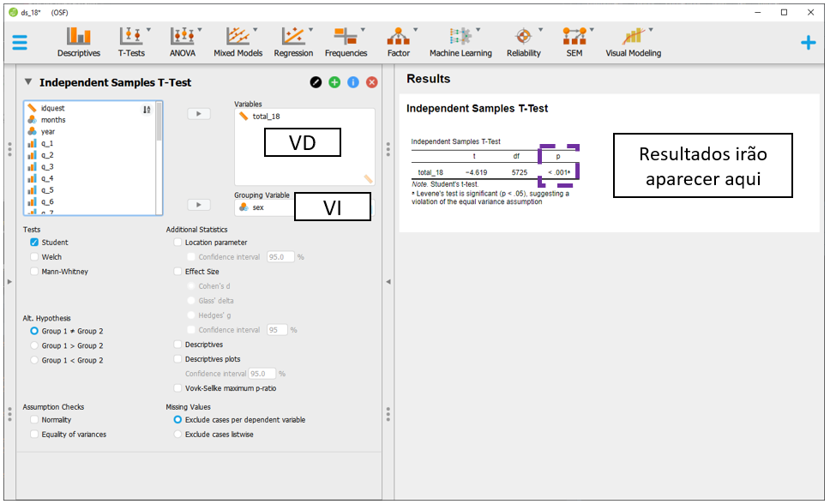Click the blue plus modules icon
The height and width of the screenshot is (504, 830).
click(x=808, y=42)
